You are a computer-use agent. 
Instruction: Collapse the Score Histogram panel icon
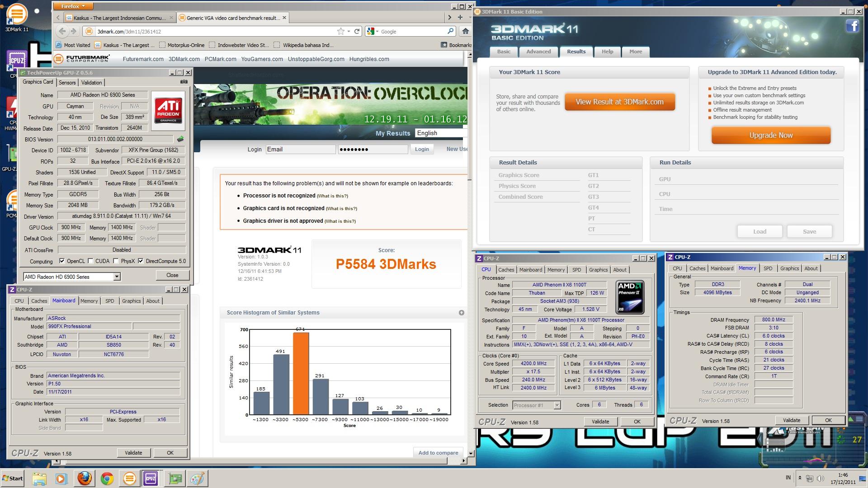(x=461, y=313)
